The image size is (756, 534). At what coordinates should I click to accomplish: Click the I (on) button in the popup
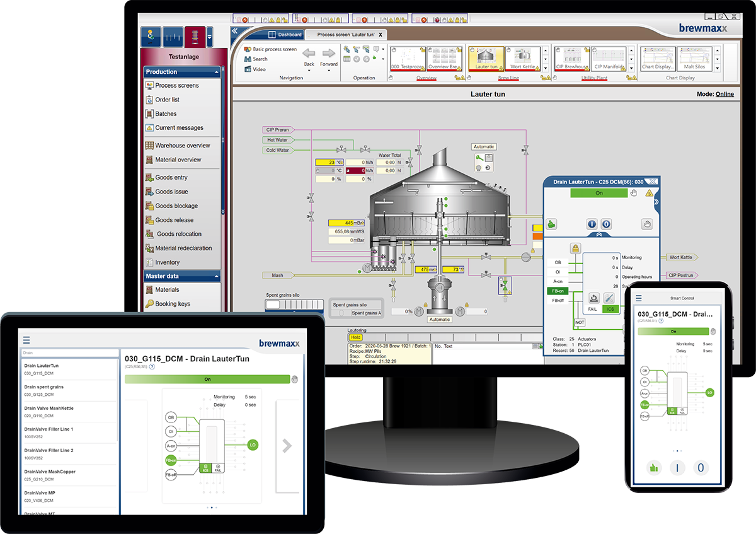click(x=592, y=224)
